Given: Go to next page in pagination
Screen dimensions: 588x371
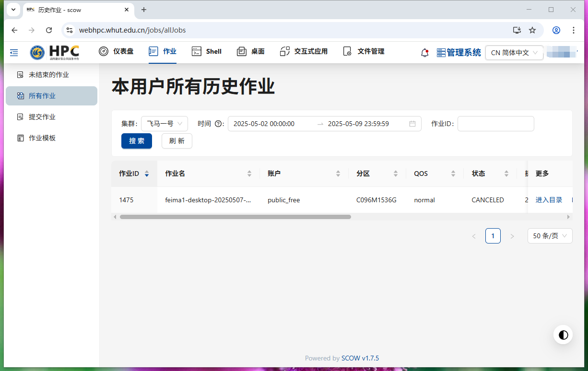Looking at the screenshot, I should [x=512, y=236].
